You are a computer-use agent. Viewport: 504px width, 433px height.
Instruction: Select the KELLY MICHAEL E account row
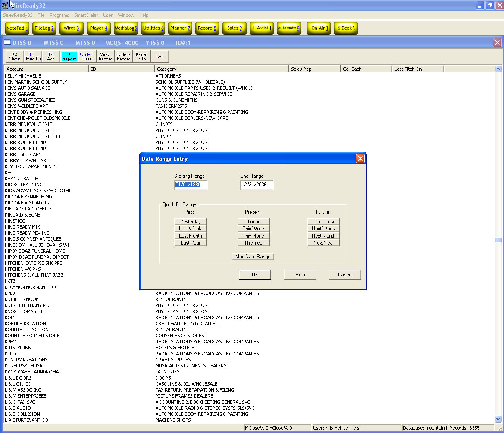(x=249, y=76)
